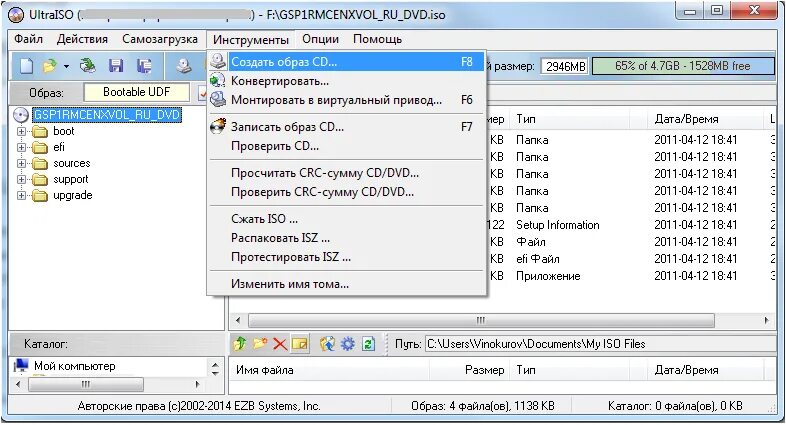Click the efi folder icon in tree

tap(40, 148)
